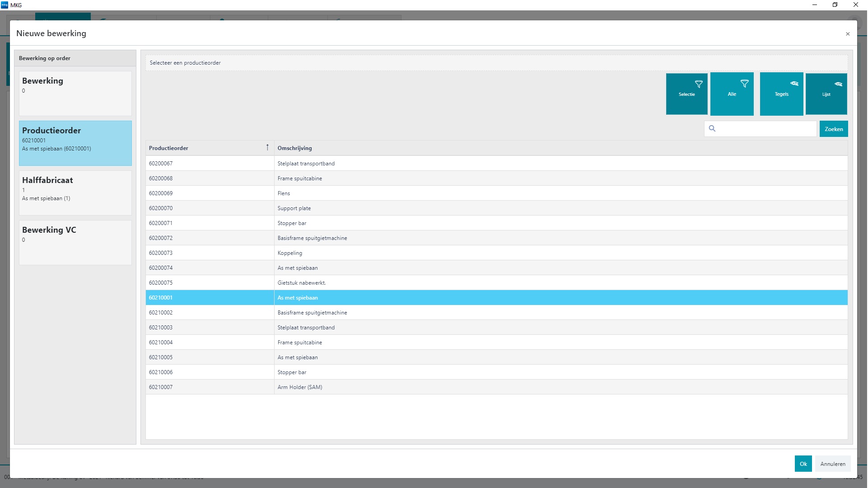Select order 60200073 Koppeling
Screen dimensions: 868x488
click(x=496, y=253)
